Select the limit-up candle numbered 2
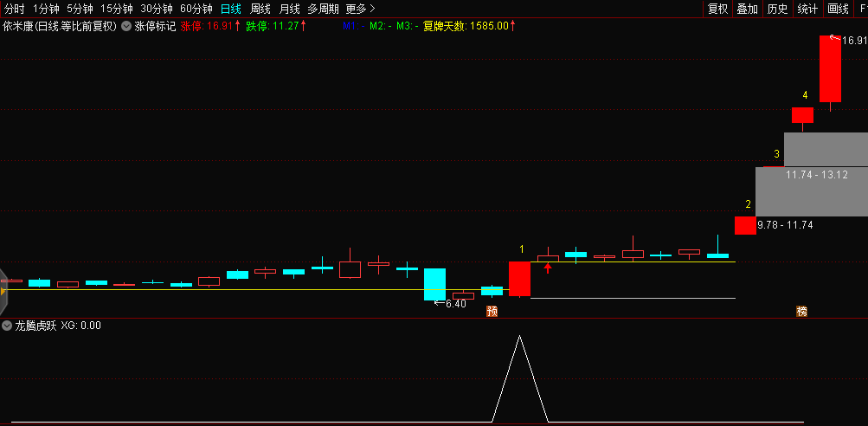The image size is (868, 426). click(745, 225)
